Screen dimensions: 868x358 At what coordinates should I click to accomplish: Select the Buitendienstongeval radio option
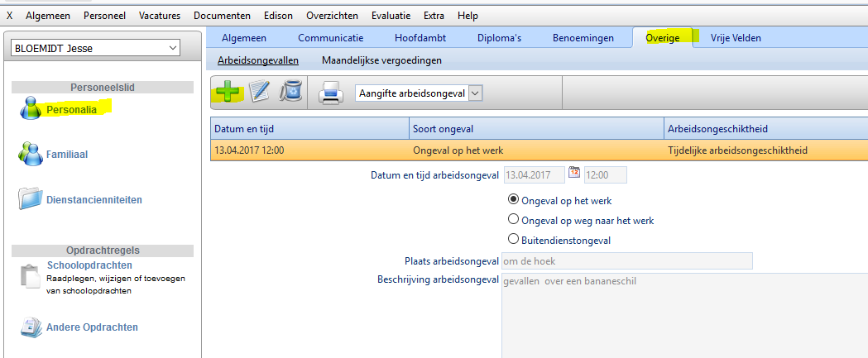coord(514,240)
